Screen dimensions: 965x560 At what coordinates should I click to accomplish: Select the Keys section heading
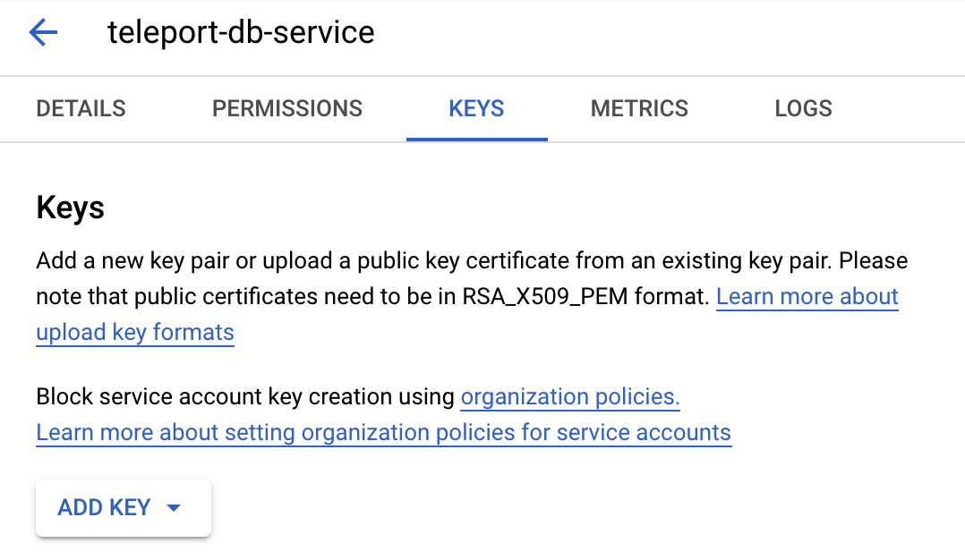pos(69,207)
